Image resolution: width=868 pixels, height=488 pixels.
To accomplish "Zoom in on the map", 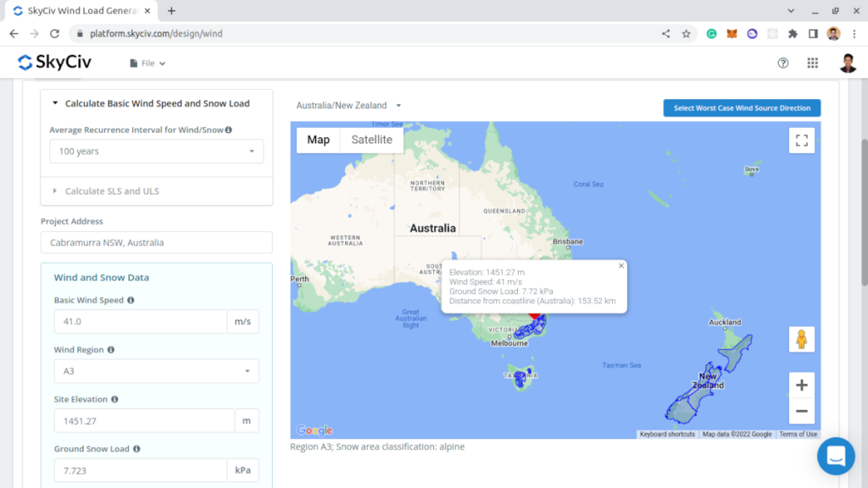I will tap(801, 385).
